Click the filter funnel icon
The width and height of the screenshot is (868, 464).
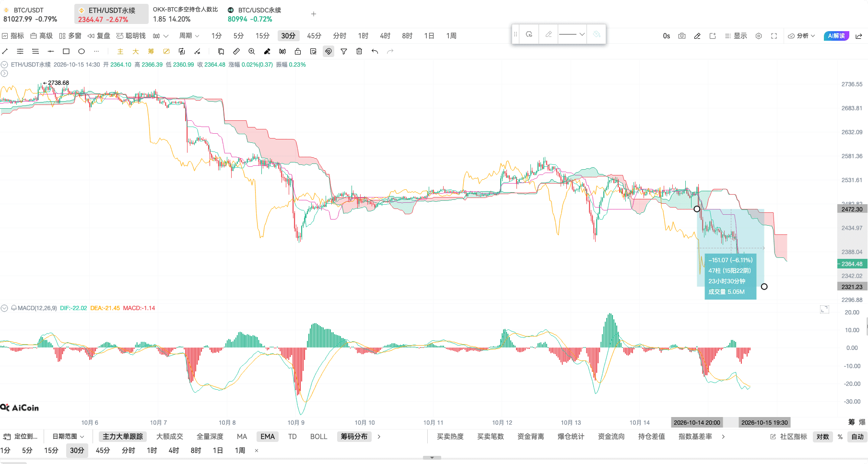(344, 51)
